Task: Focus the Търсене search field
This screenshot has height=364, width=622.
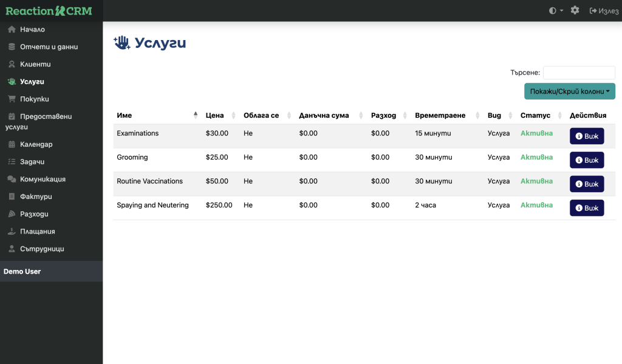Action: tap(578, 73)
